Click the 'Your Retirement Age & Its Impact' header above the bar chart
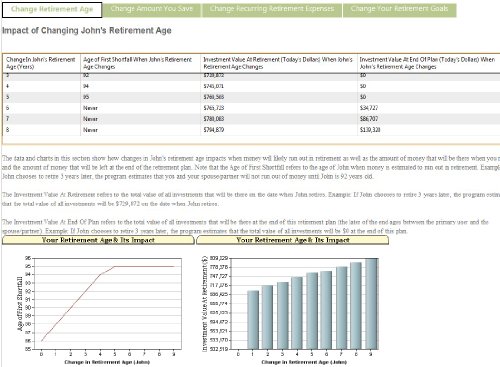This screenshot has height=367, width=500. point(292,240)
